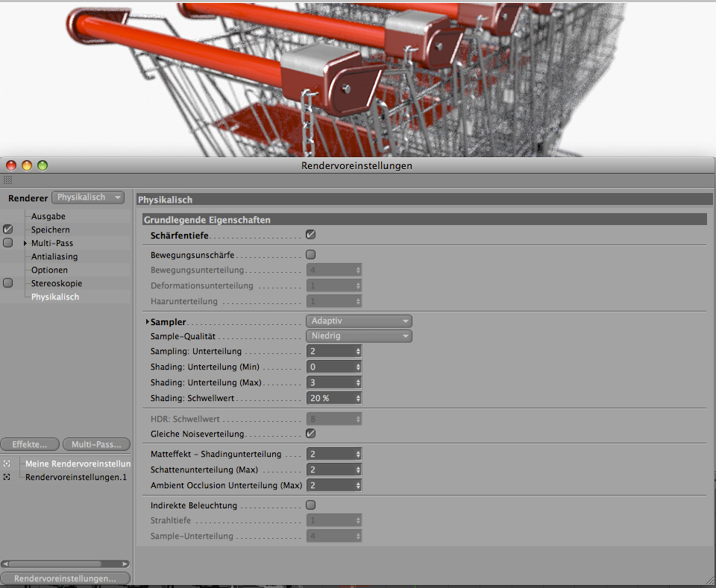Click the Sampling: Unterteilung stepper arrows
716x588 pixels.
tap(358, 351)
